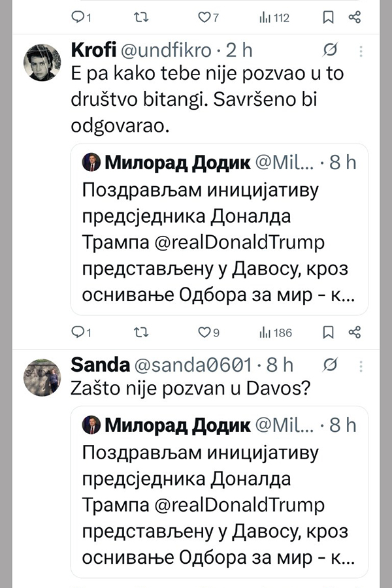Repost the top tweet
The width and height of the screenshot is (392, 588).
[140, 18]
